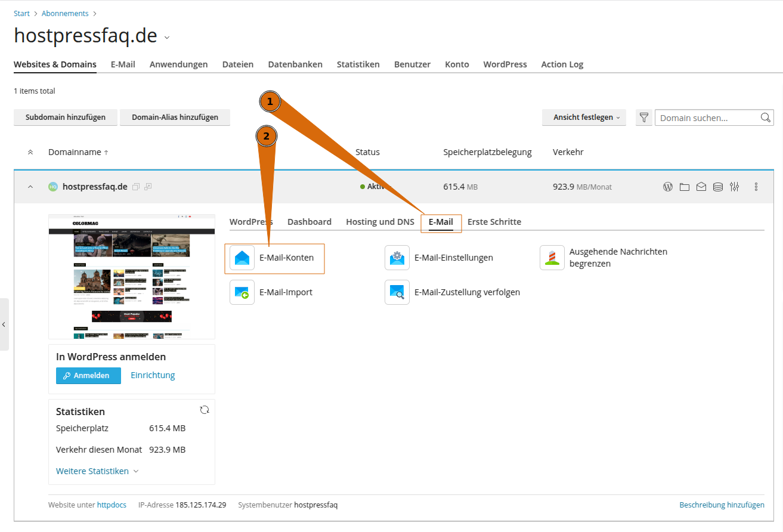Open the Benutzer tab
The image size is (783, 532).
(412, 64)
